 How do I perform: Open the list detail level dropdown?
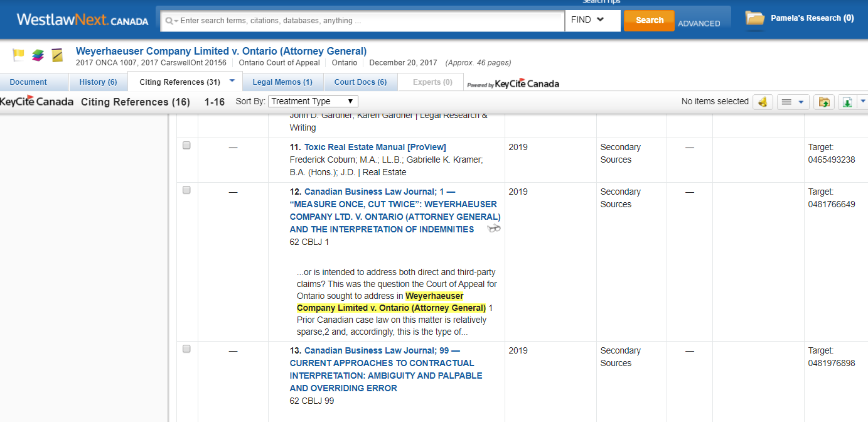point(793,102)
